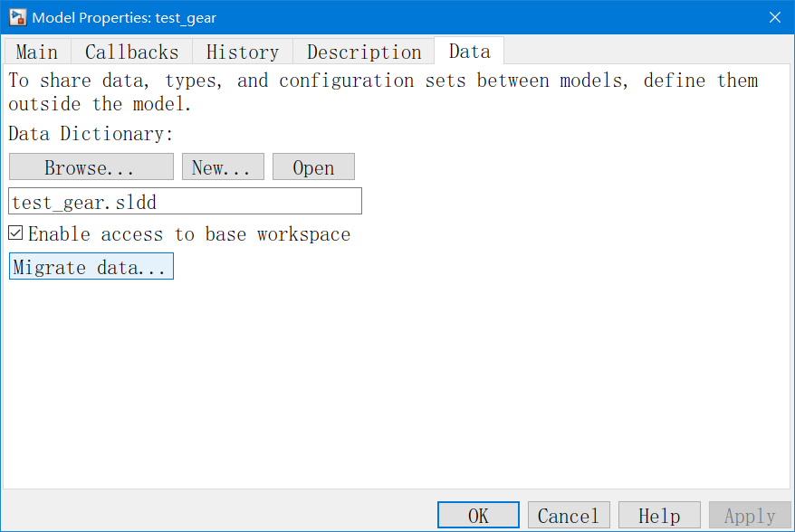Image resolution: width=795 pixels, height=532 pixels.
Task: Open the Callbacks tab
Action: (132, 52)
